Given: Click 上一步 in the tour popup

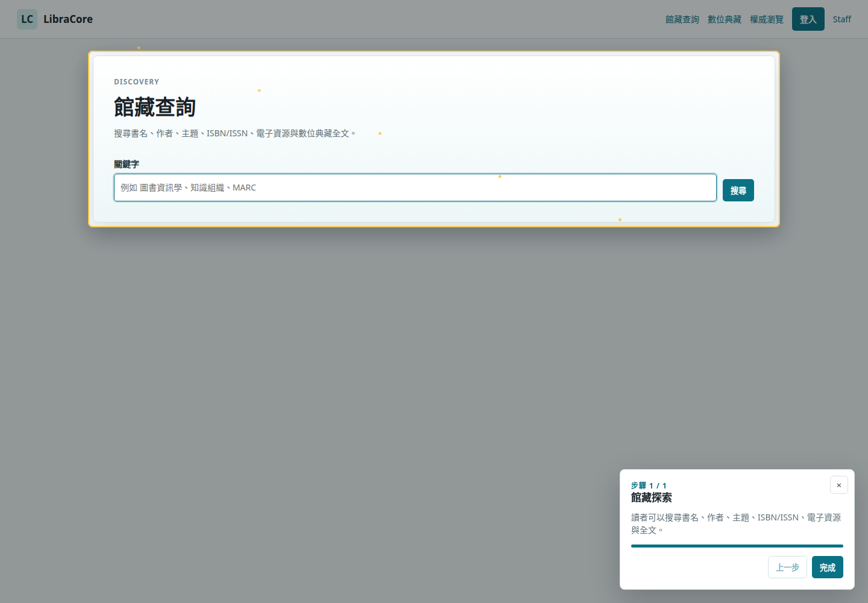Looking at the screenshot, I should pos(787,567).
